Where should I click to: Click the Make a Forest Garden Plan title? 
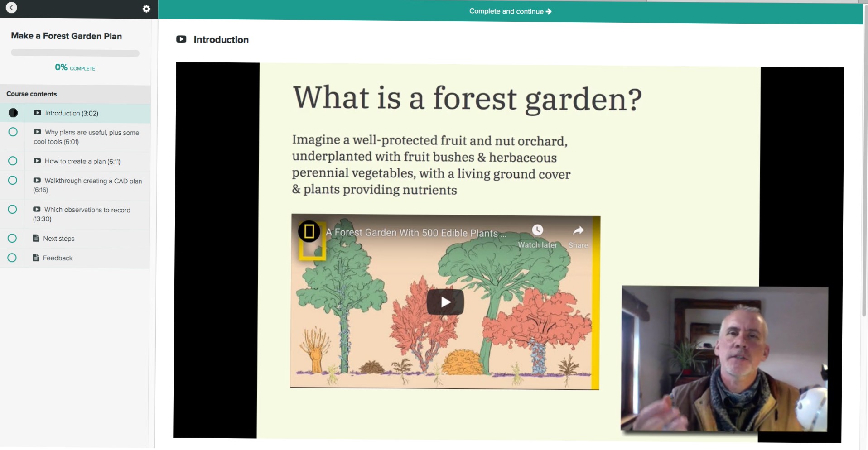(x=67, y=36)
